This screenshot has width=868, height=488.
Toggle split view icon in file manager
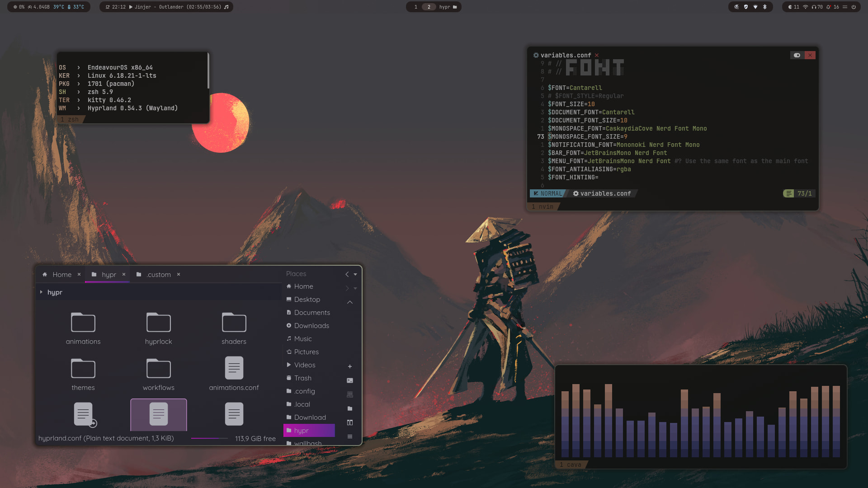[349, 422]
